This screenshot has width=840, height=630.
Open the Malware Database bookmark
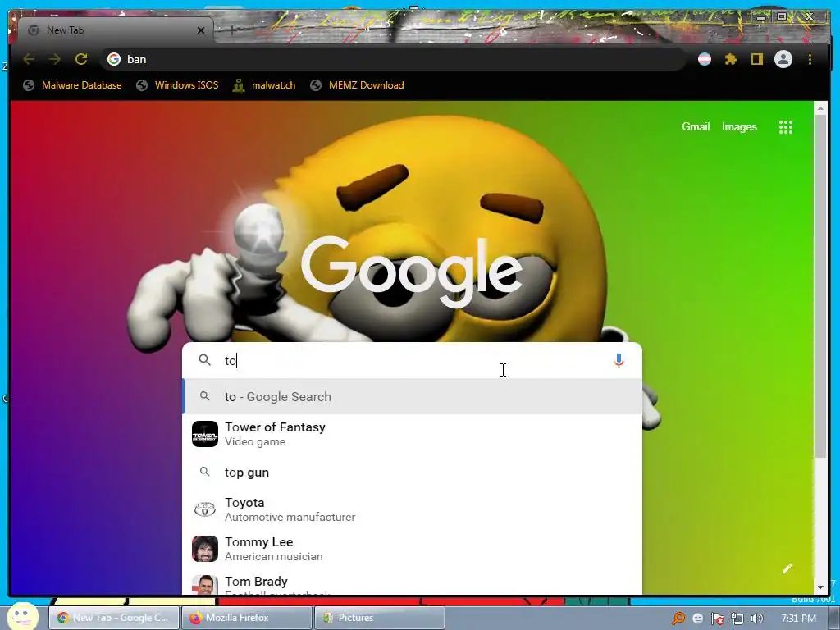click(x=72, y=85)
